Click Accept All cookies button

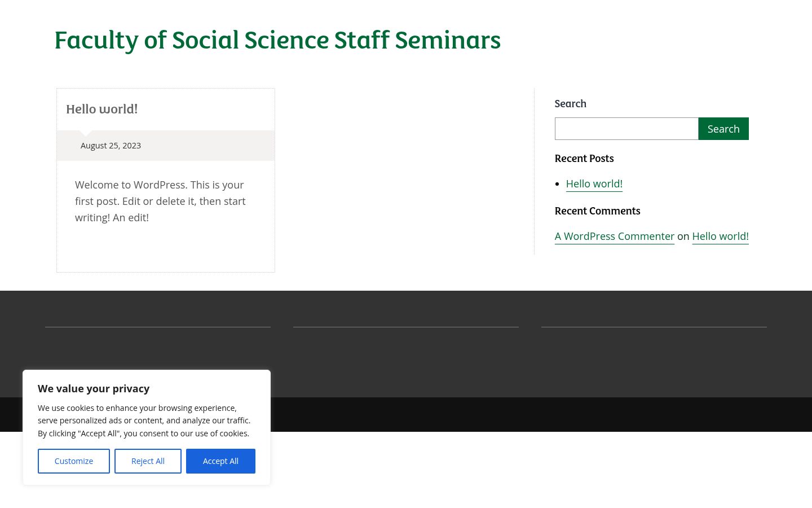(220, 461)
